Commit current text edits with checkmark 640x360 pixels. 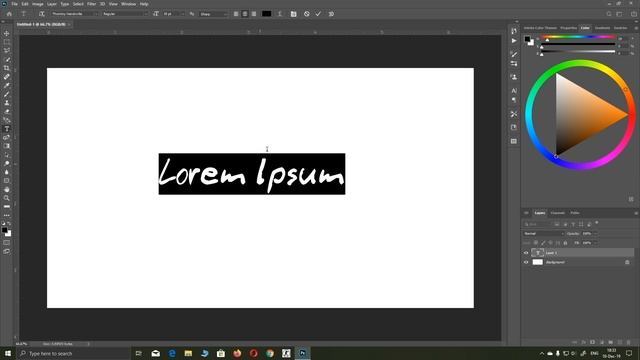tap(318, 14)
